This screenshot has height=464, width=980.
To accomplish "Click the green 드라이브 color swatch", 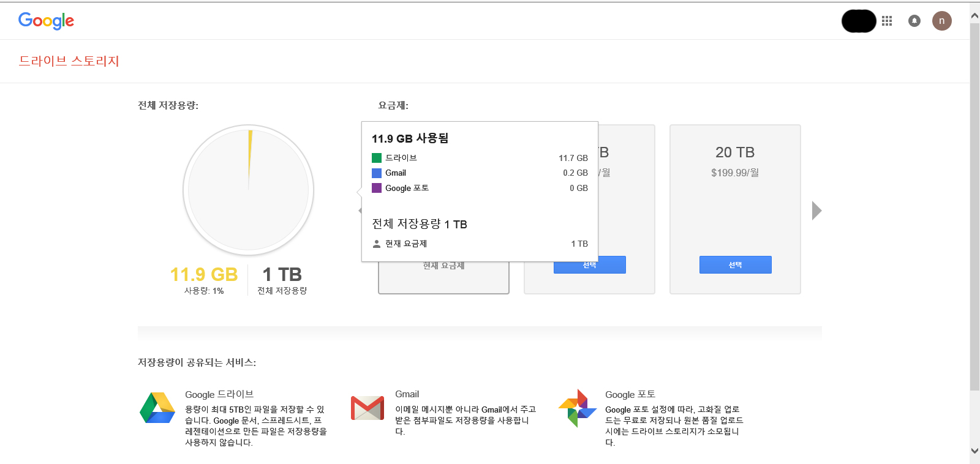I will point(377,158).
